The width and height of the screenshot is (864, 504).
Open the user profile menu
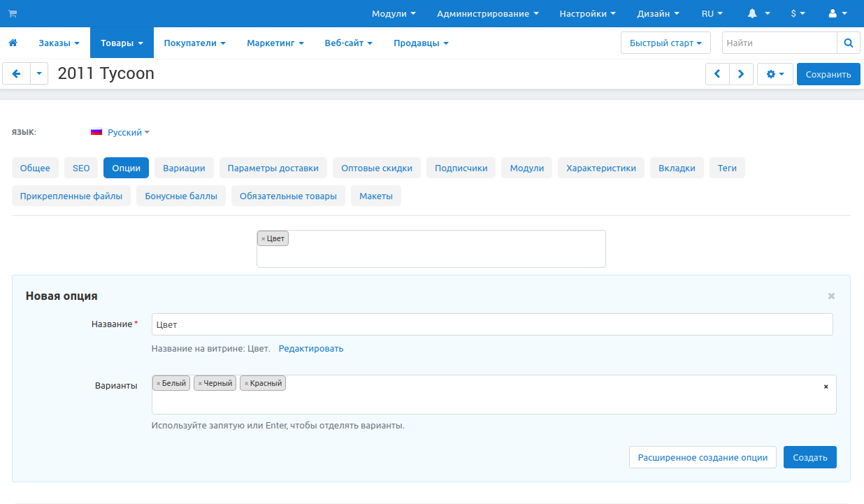(x=837, y=13)
